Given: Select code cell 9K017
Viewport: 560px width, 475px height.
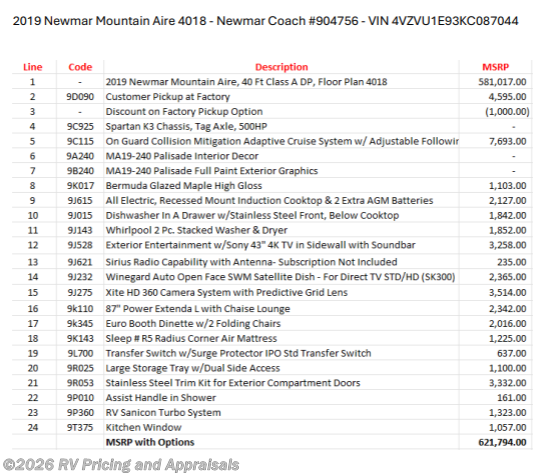Looking at the screenshot, I should click(x=80, y=186).
